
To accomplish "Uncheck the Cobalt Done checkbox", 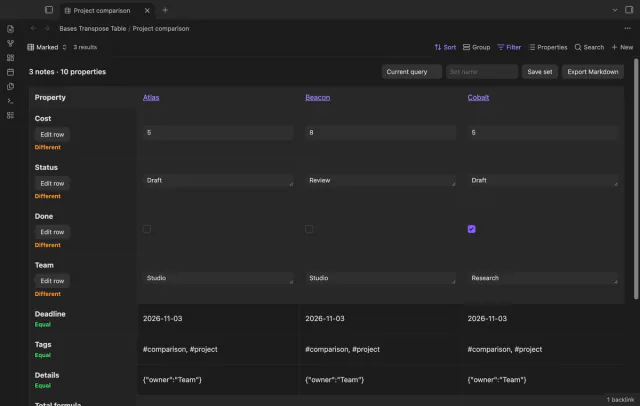I will (x=471, y=229).
